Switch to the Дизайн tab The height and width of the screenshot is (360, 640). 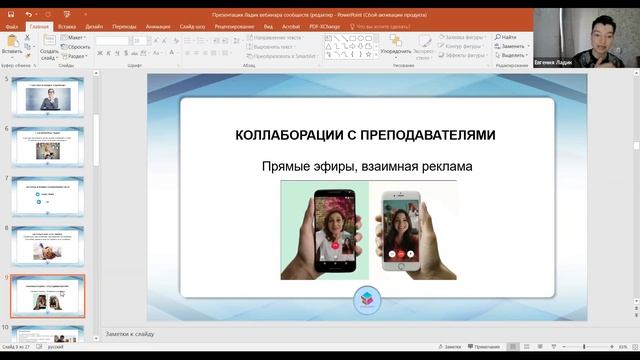[94, 27]
